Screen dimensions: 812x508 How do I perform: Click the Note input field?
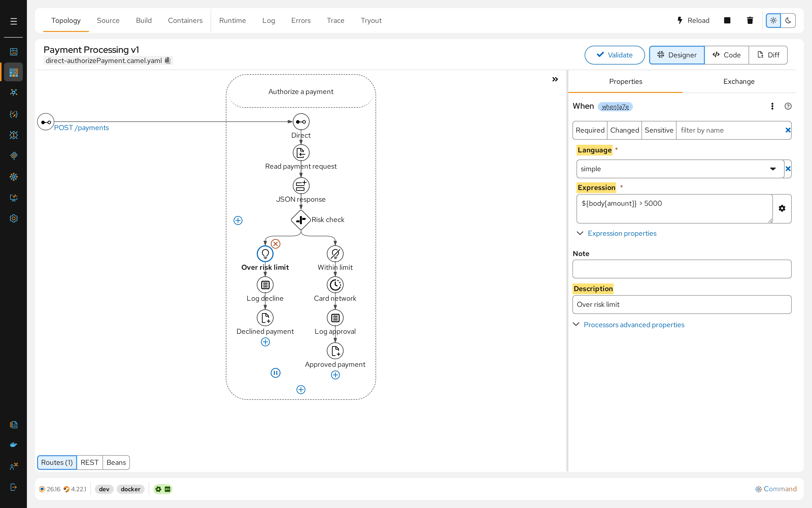pos(682,269)
